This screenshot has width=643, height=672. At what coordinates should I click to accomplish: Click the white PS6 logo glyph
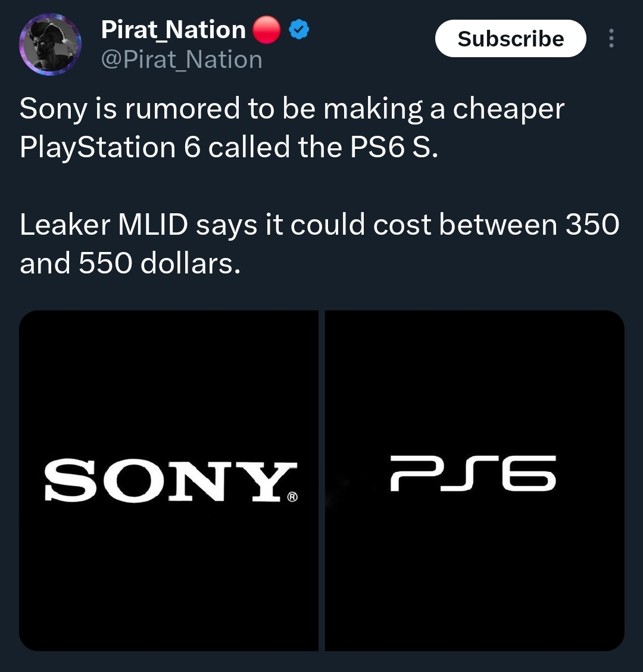coord(473,474)
